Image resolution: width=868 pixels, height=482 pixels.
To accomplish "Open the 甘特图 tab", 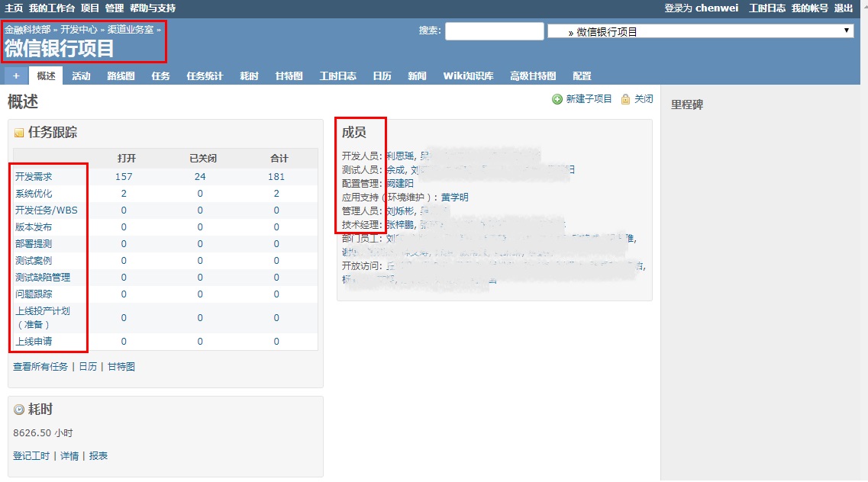I will pos(289,76).
